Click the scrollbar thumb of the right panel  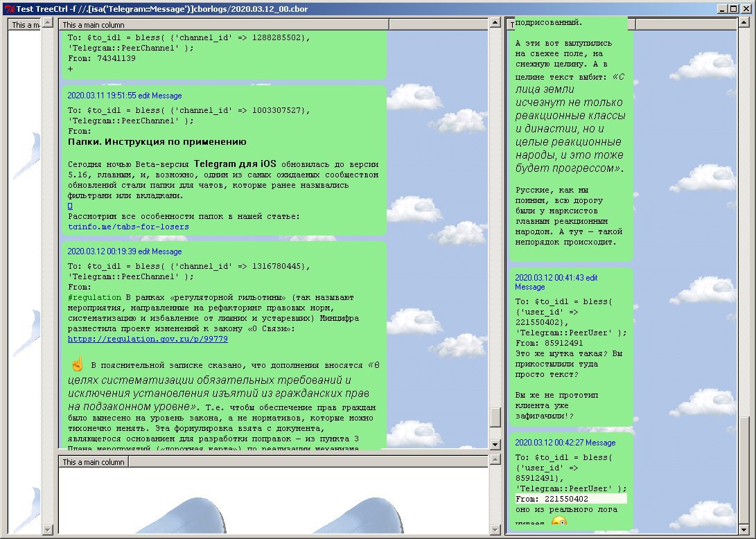745,470
